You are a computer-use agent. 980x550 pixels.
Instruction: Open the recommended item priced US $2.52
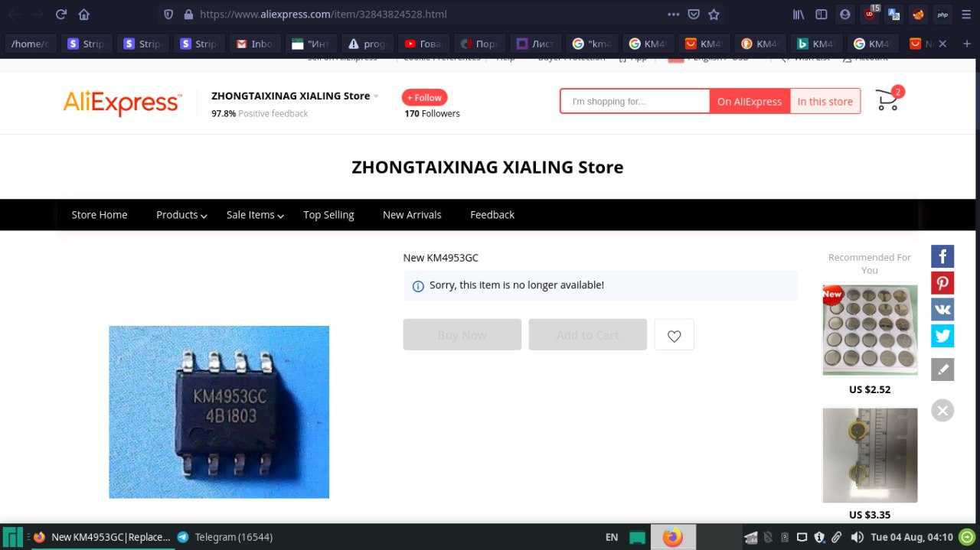[870, 330]
